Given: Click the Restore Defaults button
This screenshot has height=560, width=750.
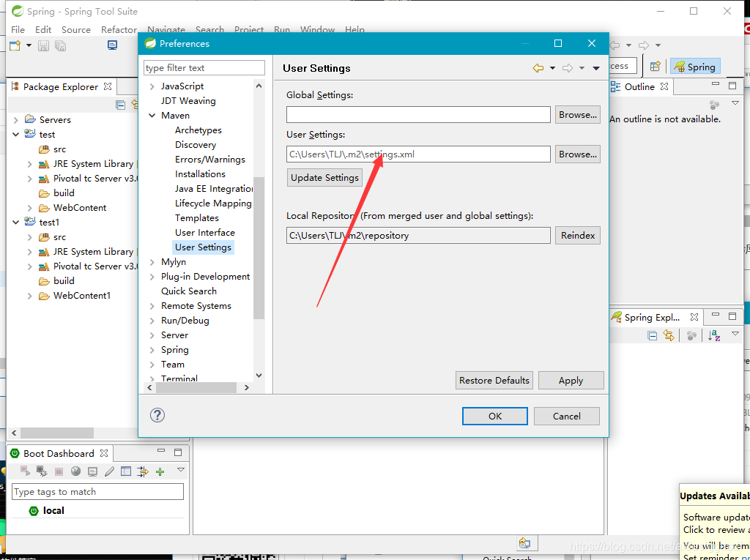Looking at the screenshot, I should 494,380.
